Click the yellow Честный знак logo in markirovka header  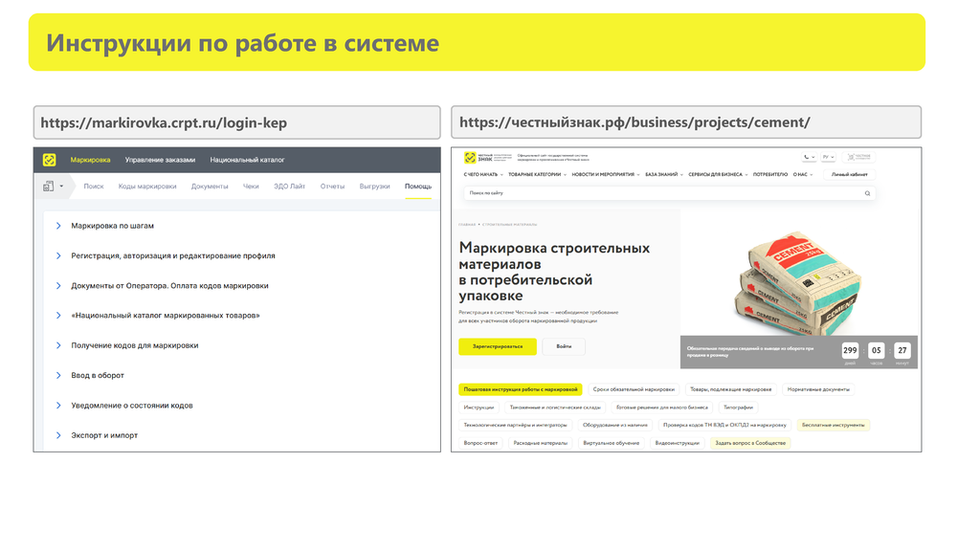click(50, 160)
